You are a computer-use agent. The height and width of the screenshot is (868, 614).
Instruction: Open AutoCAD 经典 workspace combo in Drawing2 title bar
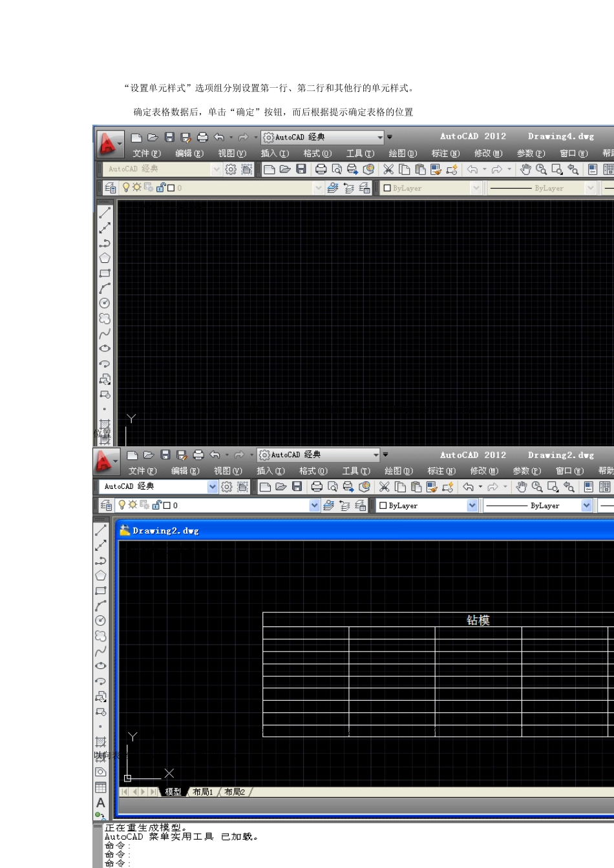(319, 455)
